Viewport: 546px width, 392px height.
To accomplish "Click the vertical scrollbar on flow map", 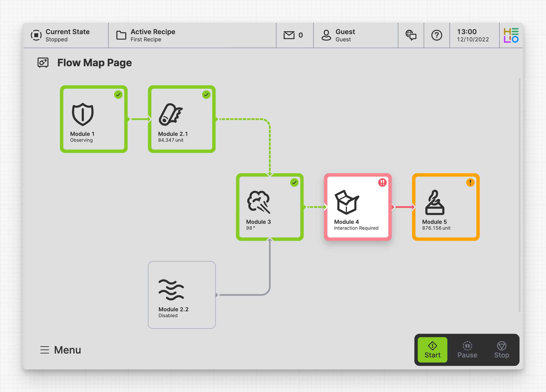I will [519, 195].
